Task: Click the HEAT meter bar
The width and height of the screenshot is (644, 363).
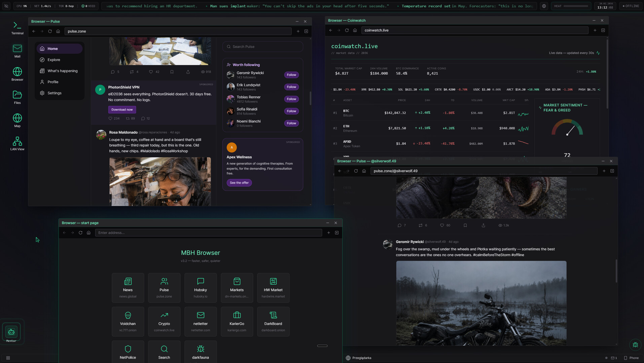Action: point(576,6)
